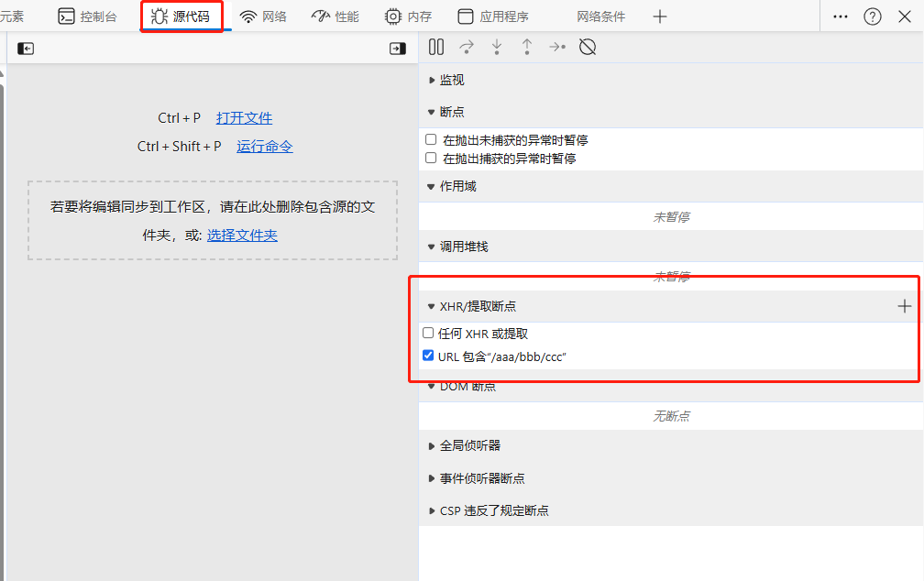This screenshot has height=581, width=924.
Task: Add a new XHR breakpoint with plus icon
Action: coord(904,306)
